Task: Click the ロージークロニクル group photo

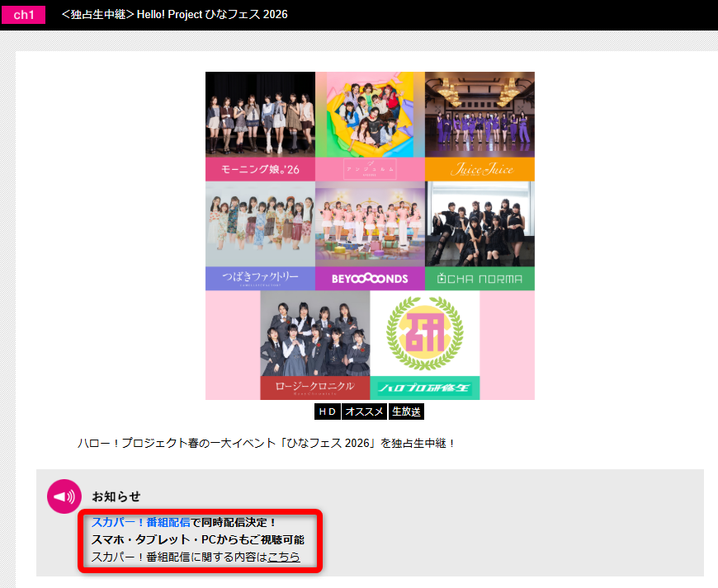Action: pos(315,334)
